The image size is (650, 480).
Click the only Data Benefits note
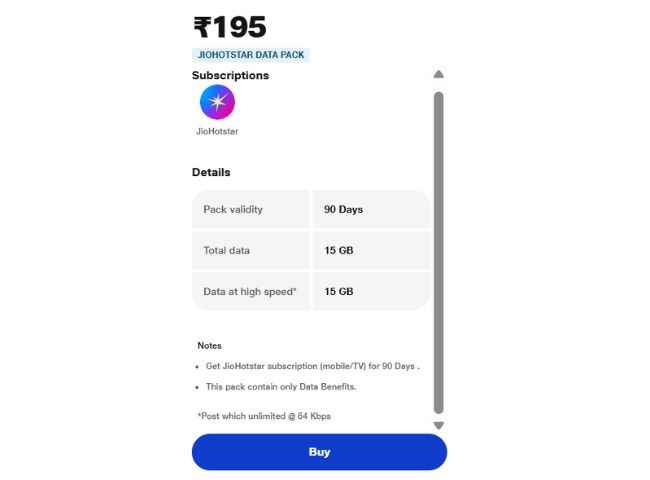(x=281, y=387)
